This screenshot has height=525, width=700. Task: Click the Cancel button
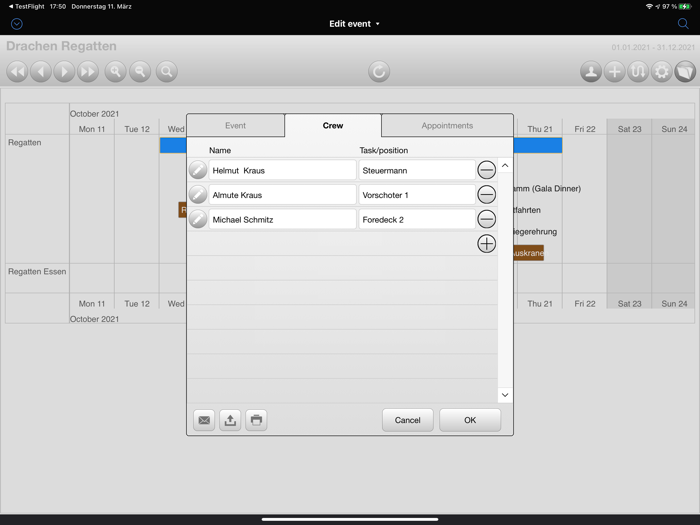coord(408,420)
